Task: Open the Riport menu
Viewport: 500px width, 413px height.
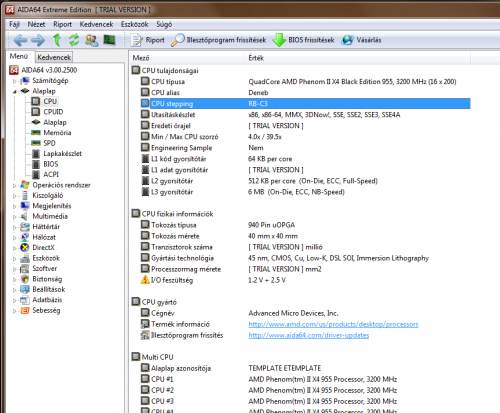Action: pyautogui.click(x=62, y=24)
